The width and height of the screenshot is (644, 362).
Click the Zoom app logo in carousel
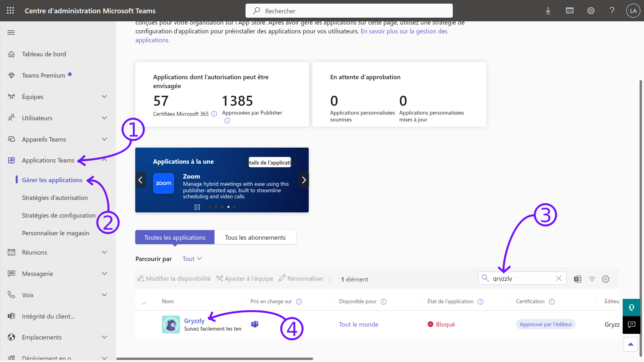[x=164, y=183]
